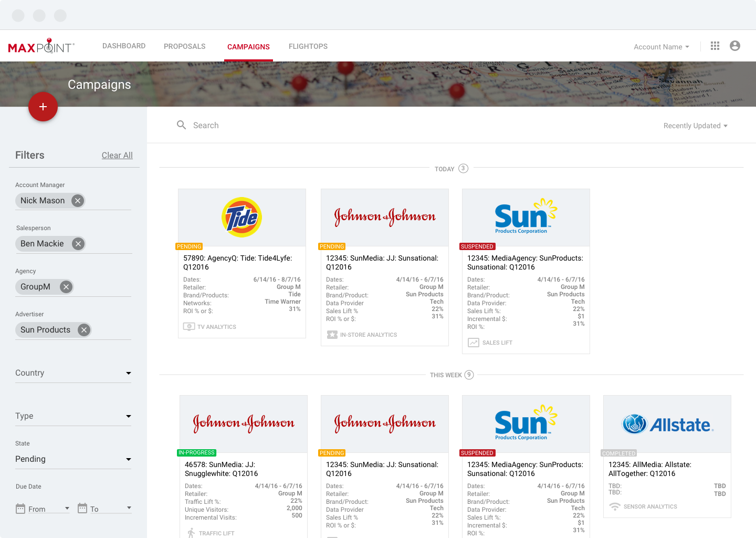Screen dimensions: 756x538
Task: Click the Clear All filters link
Action: (x=117, y=156)
